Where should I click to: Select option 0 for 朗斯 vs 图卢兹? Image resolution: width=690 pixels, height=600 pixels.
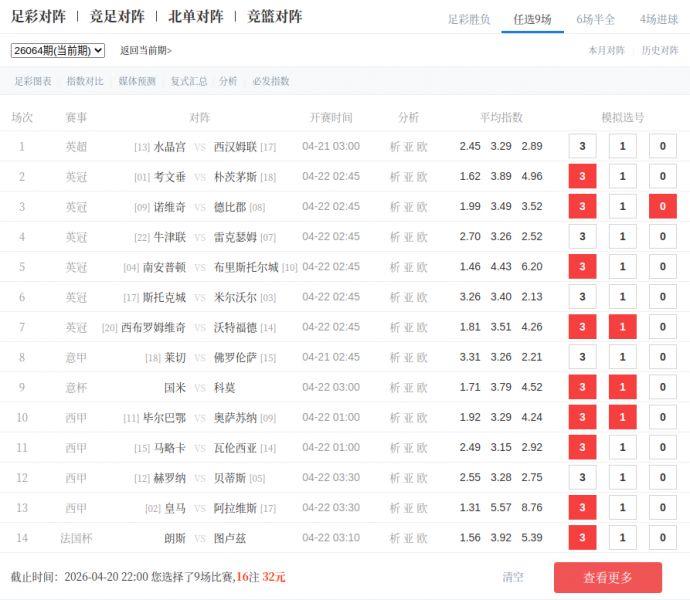point(662,537)
